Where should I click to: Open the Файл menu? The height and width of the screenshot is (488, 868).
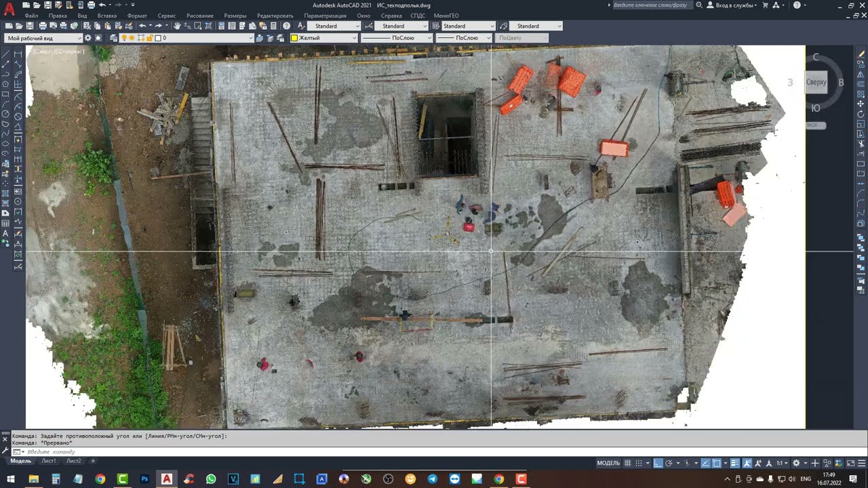31,15
